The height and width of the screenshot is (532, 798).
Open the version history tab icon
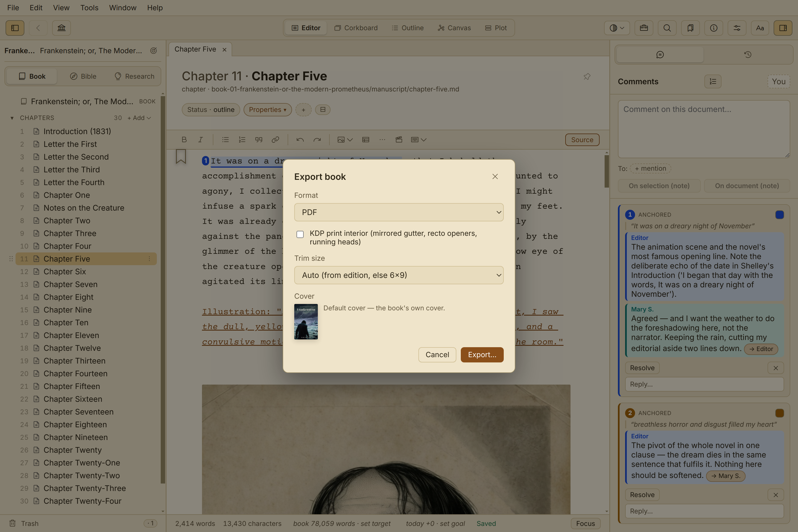[x=748, y=55]
